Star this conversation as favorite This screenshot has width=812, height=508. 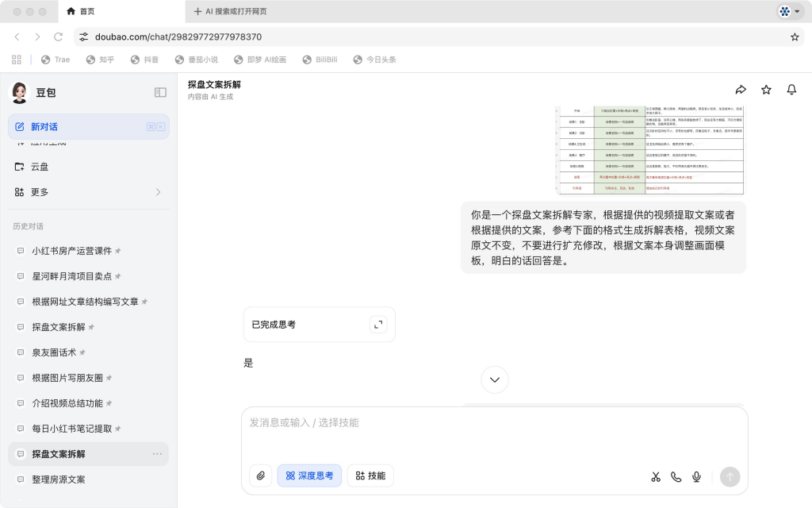(766, 90)
